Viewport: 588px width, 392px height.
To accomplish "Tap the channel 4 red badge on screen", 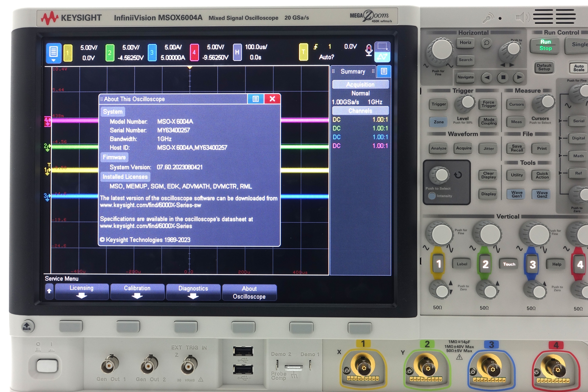I will point(194,53).
